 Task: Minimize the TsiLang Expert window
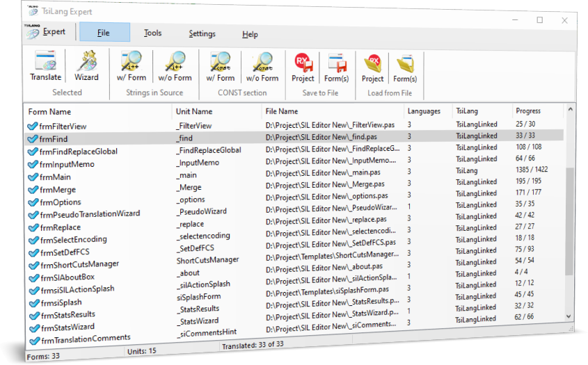pyautogui.click(x=515, y=19)
